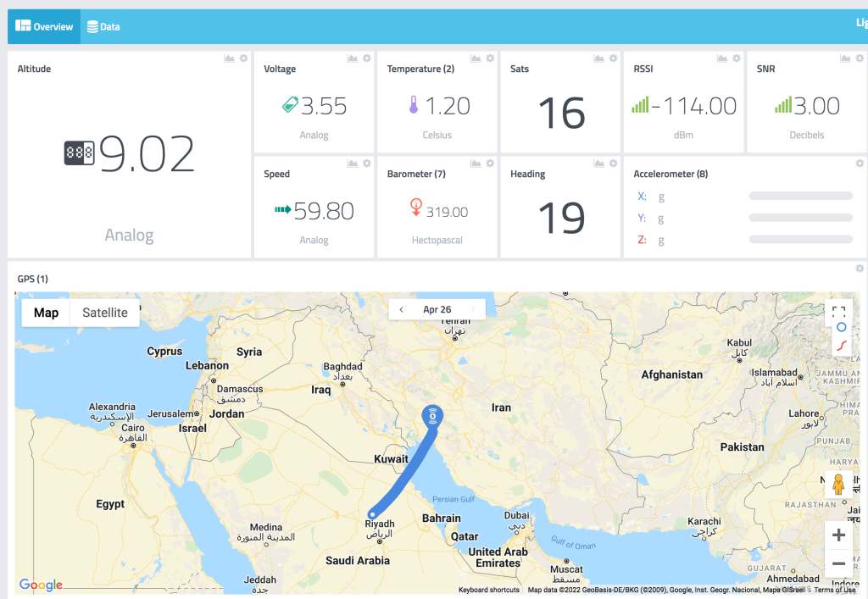The width and height of the screenshot is (868, 599).
Task: Toggle the blue circle marker display on map
Action: (x=841, y=327)
